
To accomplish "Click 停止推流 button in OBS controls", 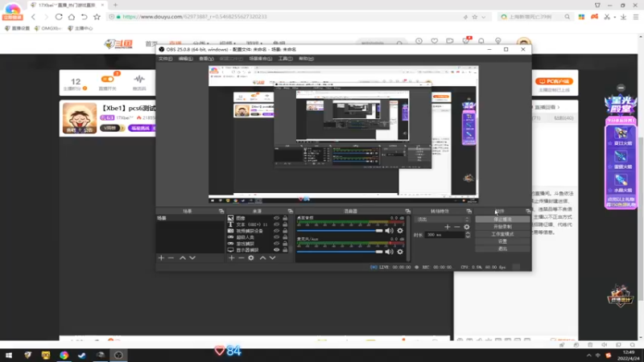I will (x=502, y=220).
